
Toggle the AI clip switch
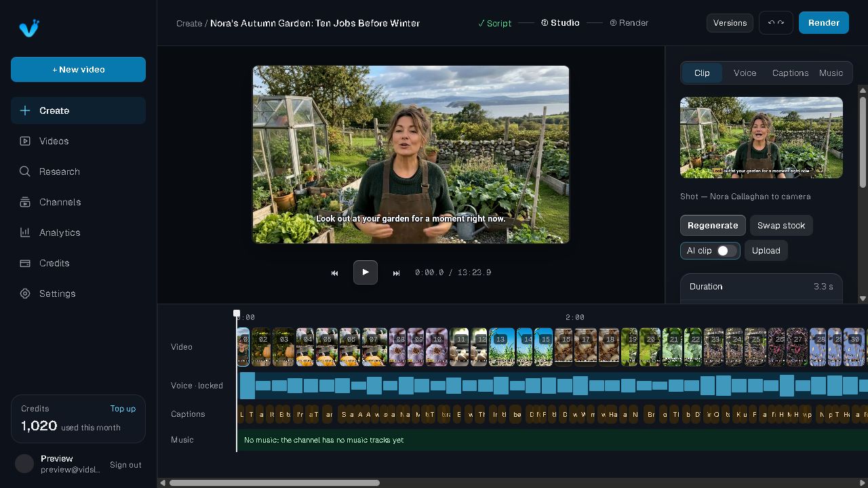point(726,251)
